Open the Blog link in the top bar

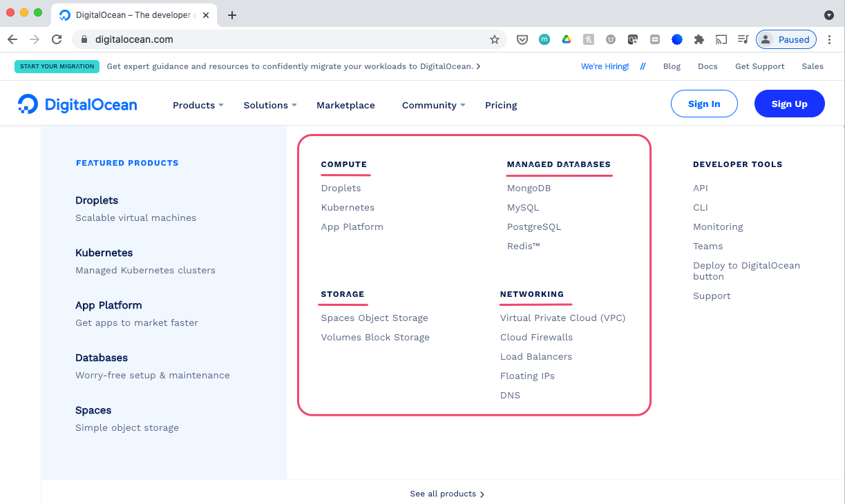tap(672, 66)
